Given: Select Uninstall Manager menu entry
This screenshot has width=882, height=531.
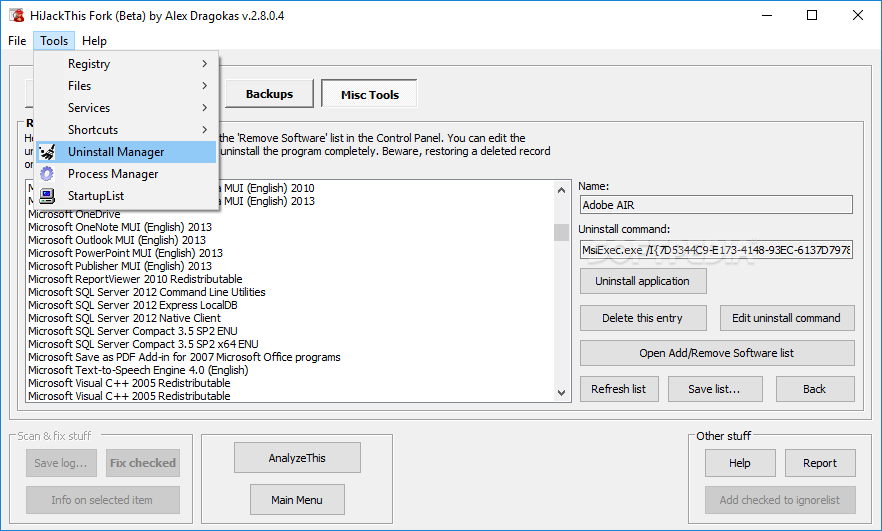Looking at the screenshot, I should coord(126,152).
